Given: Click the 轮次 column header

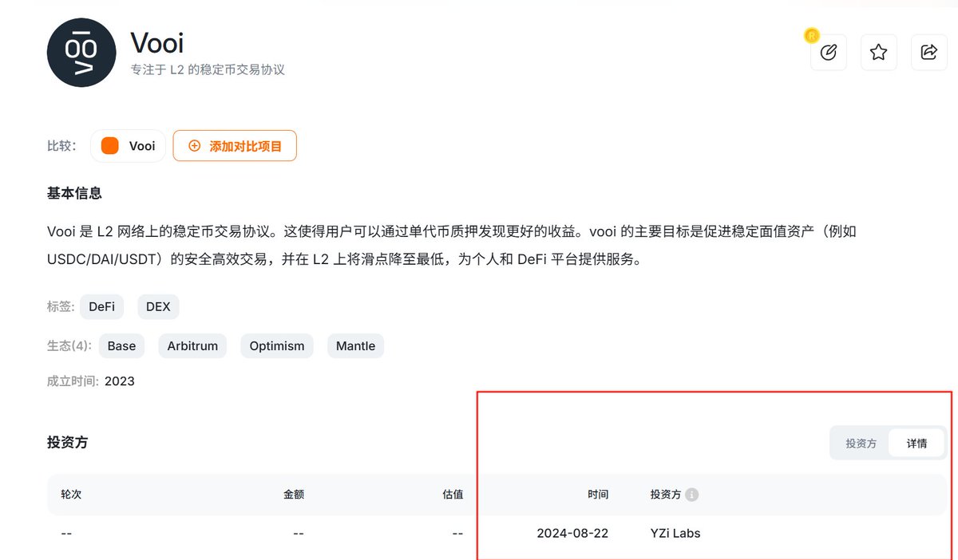Looking at the screenshot, I should click(x=71, y=495).
